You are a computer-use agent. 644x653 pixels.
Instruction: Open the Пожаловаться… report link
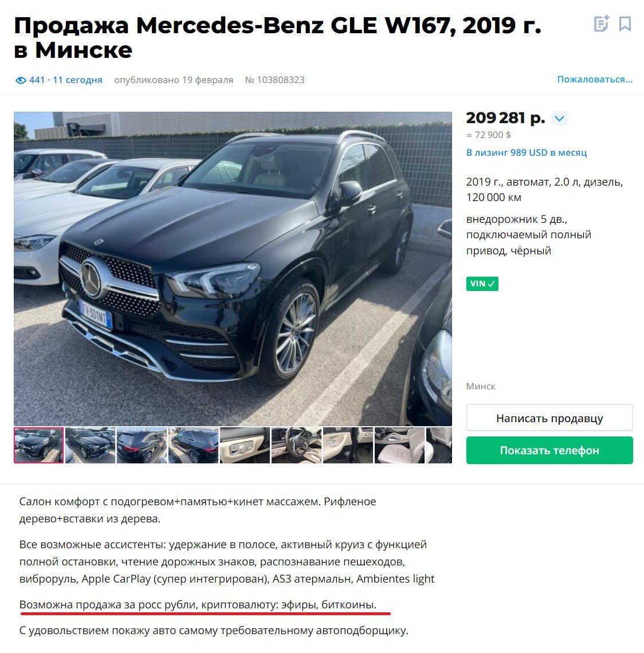point(595,79)
